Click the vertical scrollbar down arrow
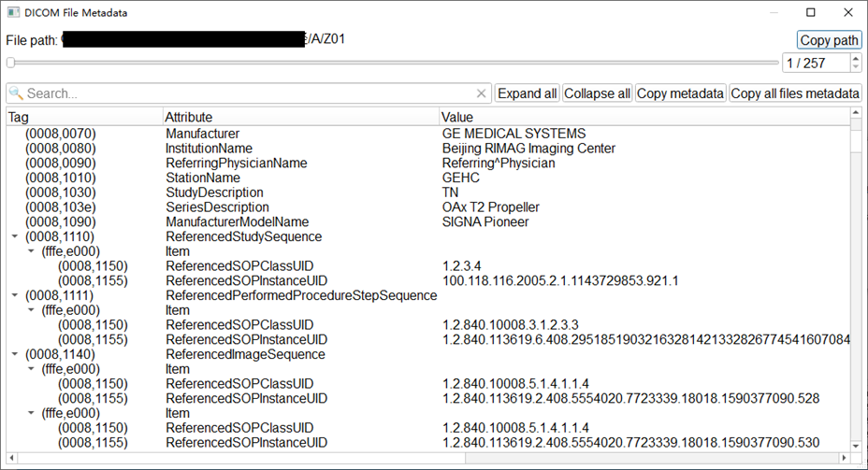The height and width of the screenshot is (470, 868). tap(855, 444)
